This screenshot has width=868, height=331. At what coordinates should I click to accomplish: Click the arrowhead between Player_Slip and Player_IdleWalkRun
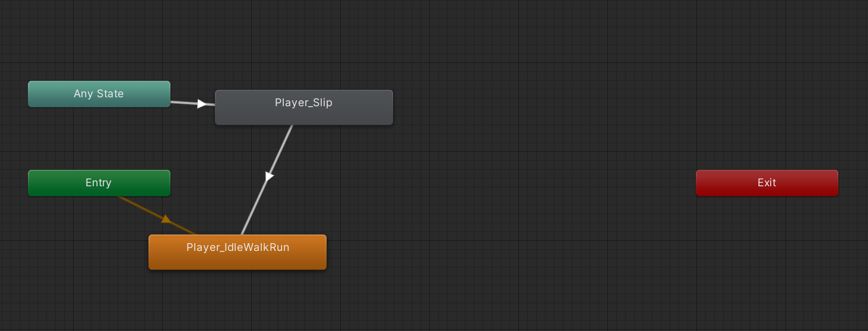(269, 176)
